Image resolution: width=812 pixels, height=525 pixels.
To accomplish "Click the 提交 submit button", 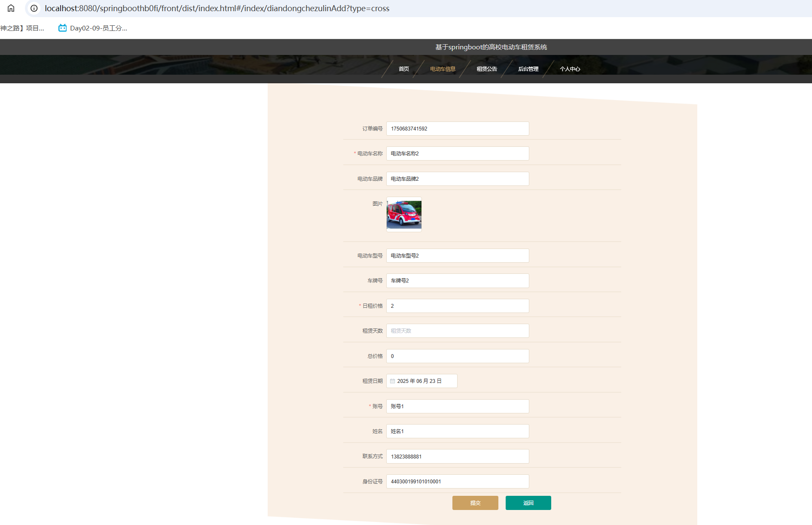I will coord(475,503).
